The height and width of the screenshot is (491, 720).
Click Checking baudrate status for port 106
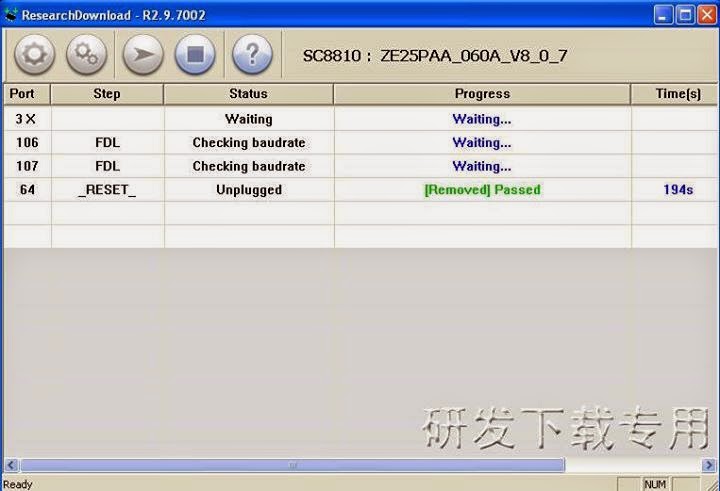coord(249,142)
